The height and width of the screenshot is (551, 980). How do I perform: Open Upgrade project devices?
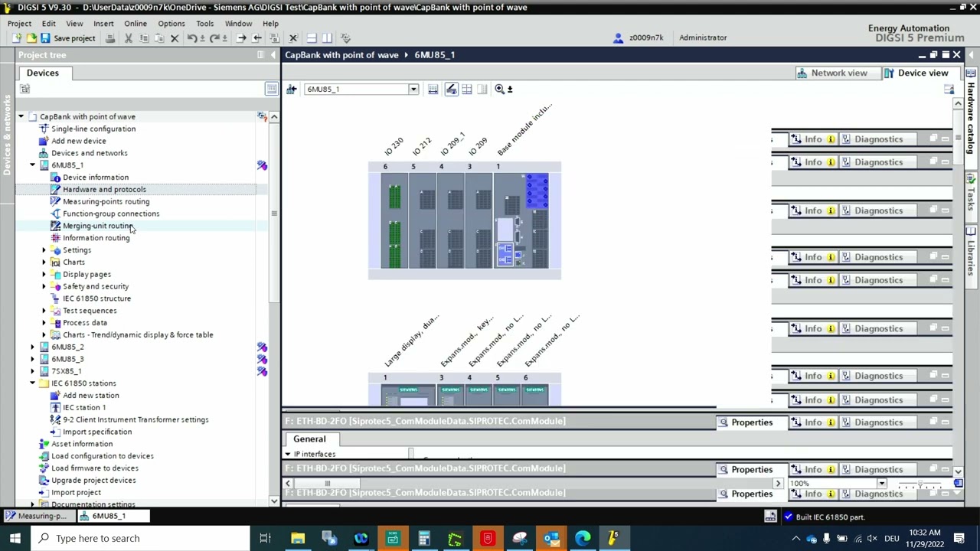(93, 481)
